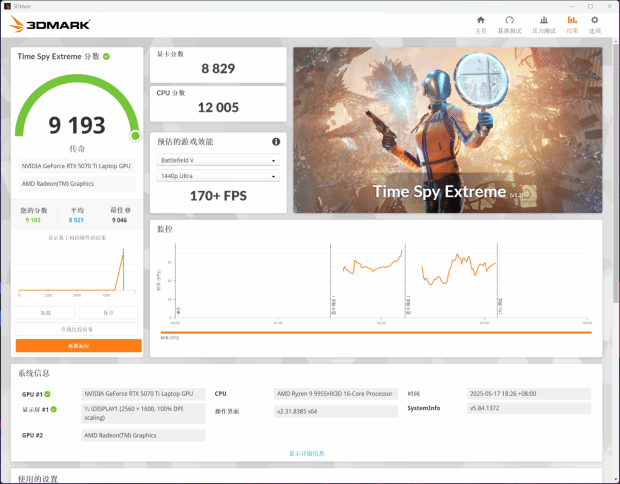Open the Battlefield V game dropdown
Image resolution: width=620 pixels, height=484 pixels.
point(218,160)
